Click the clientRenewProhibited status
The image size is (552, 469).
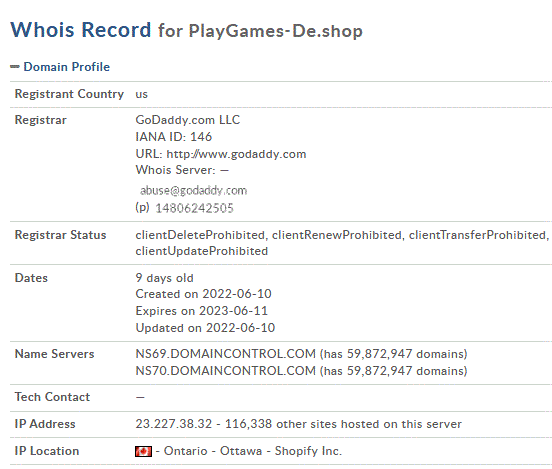(337, 235)
